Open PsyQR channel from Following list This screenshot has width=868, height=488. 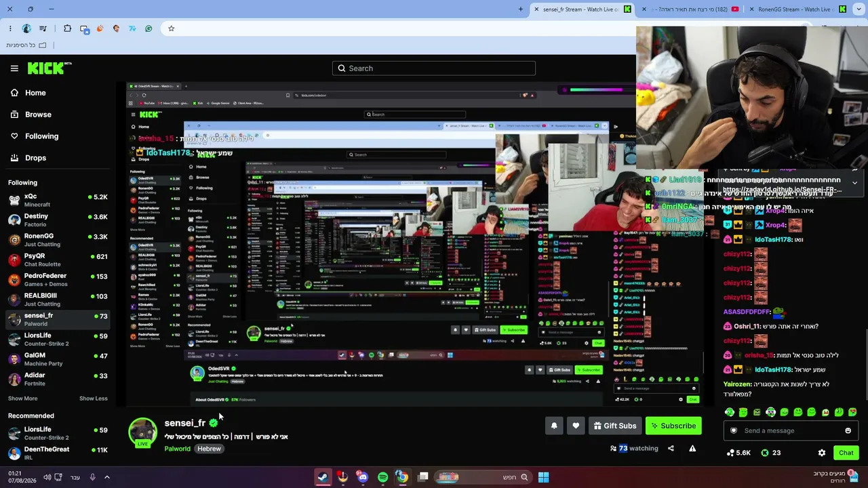coord(58,260)
